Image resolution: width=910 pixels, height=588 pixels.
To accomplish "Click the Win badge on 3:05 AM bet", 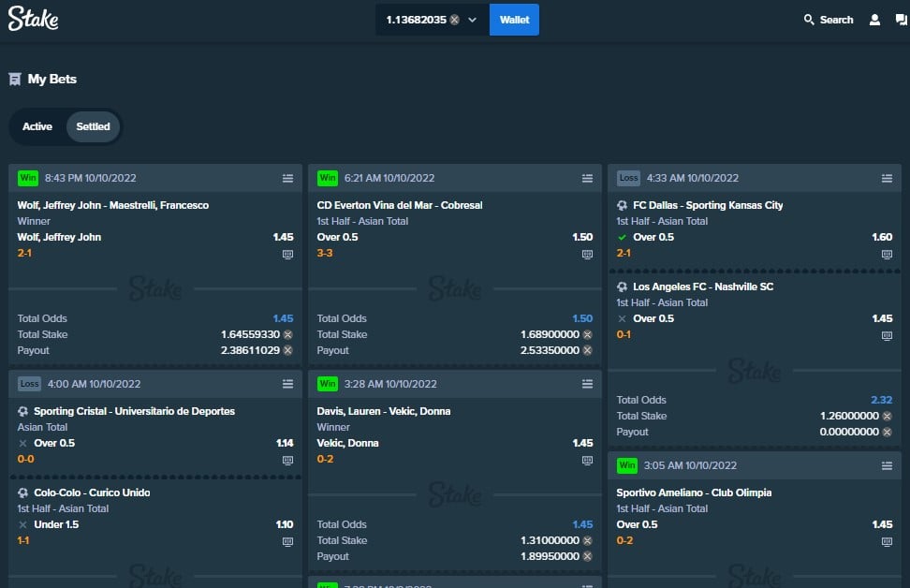I will point(626,465).
